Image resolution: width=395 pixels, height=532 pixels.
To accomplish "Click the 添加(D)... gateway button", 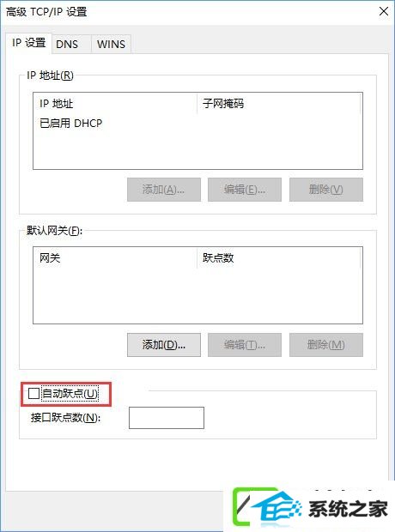I will click(164, 345).
